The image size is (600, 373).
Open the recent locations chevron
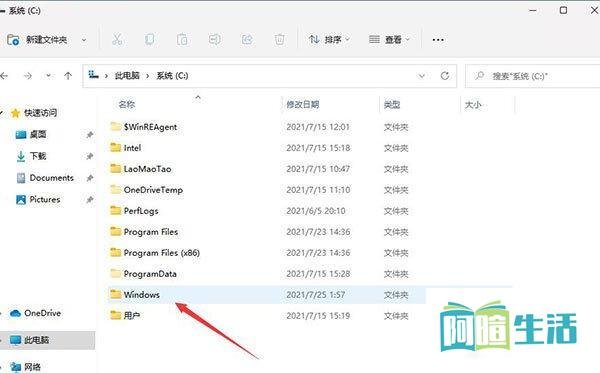pos(49,76)
